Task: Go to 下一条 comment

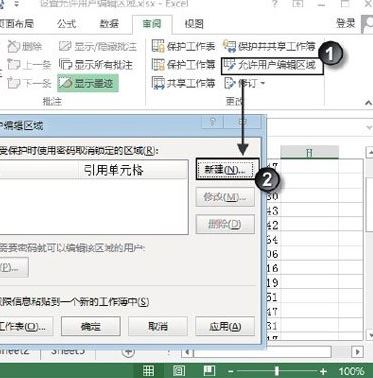Action: [x=28, y=83]
